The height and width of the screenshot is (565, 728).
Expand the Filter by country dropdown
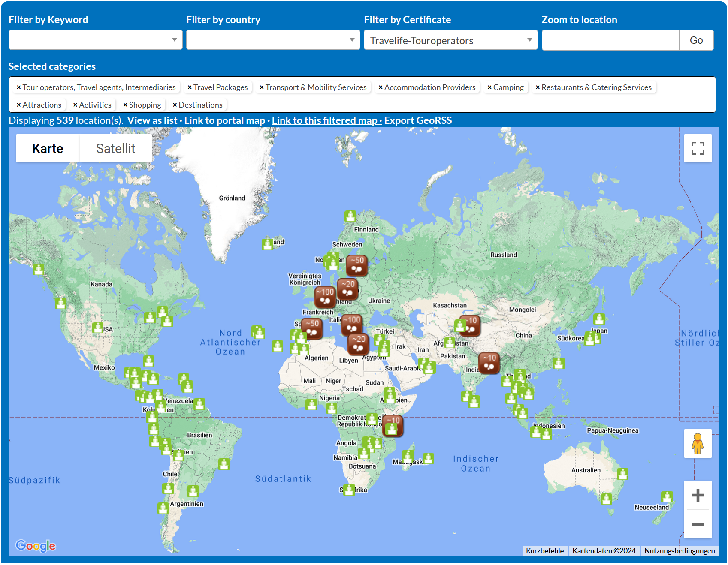coord(273,40)
